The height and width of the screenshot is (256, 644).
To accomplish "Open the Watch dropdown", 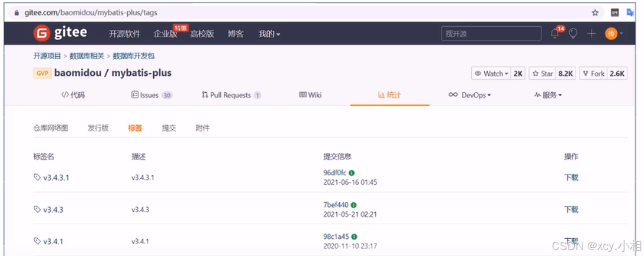I will [492, 73].
